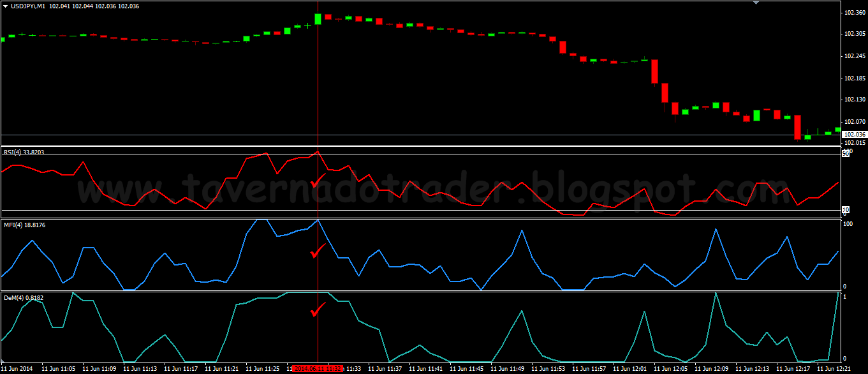Viewport: 868px width, 374px height.
Task: Click the 11 Jun 12:09 time label
Action: coord(711,369)
